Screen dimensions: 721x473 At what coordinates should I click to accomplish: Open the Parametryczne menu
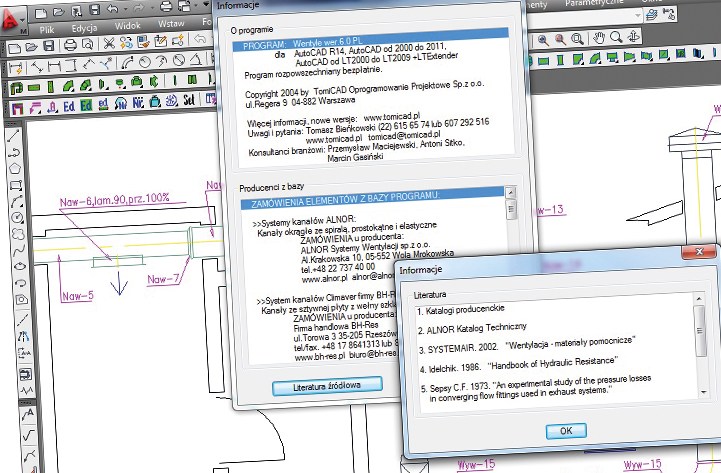point(594,3)
